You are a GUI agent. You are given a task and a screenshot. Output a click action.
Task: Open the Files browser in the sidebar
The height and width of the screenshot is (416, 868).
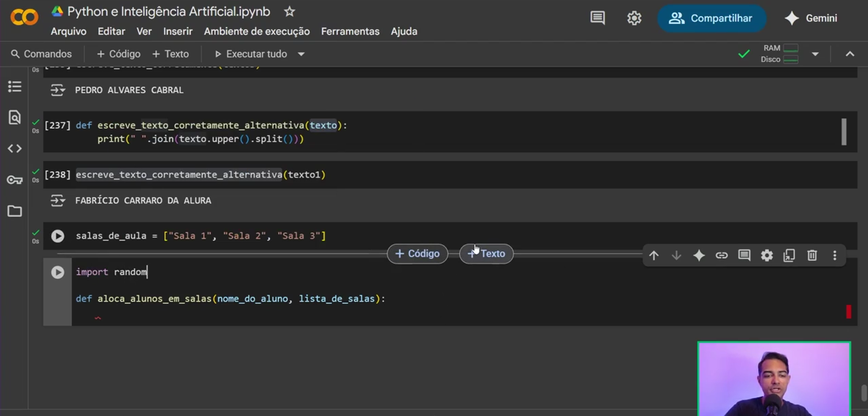(x=14, y=211)
